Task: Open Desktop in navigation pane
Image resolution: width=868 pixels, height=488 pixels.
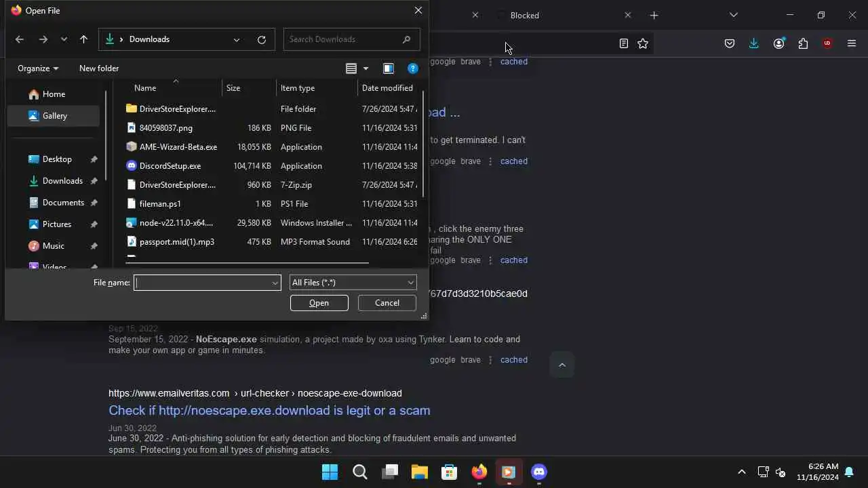Action: tap(57, 159)
